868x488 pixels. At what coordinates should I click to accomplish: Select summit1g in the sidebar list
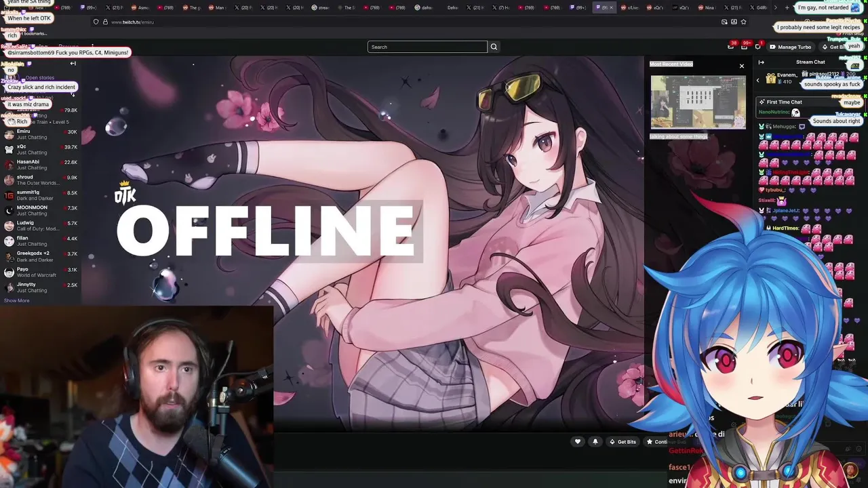pyautogui.click(x=41, y=195)
